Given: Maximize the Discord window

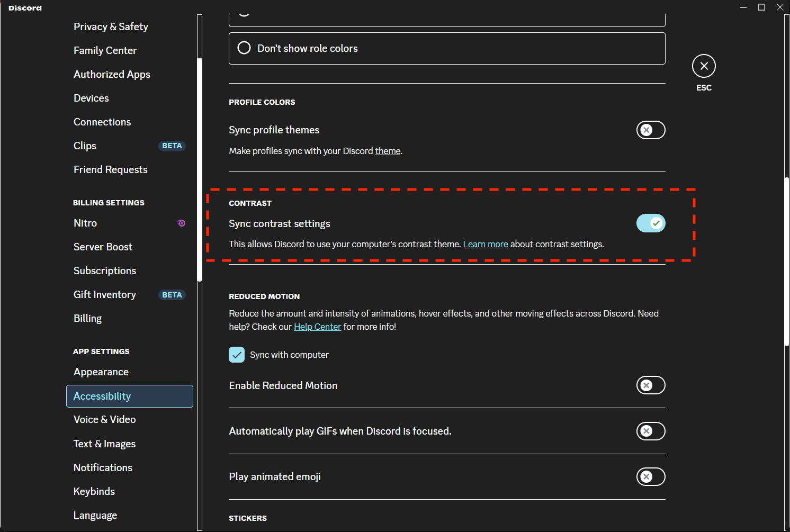Looking at the screenshot, I should pyautogui.click(x=761, y=7).
